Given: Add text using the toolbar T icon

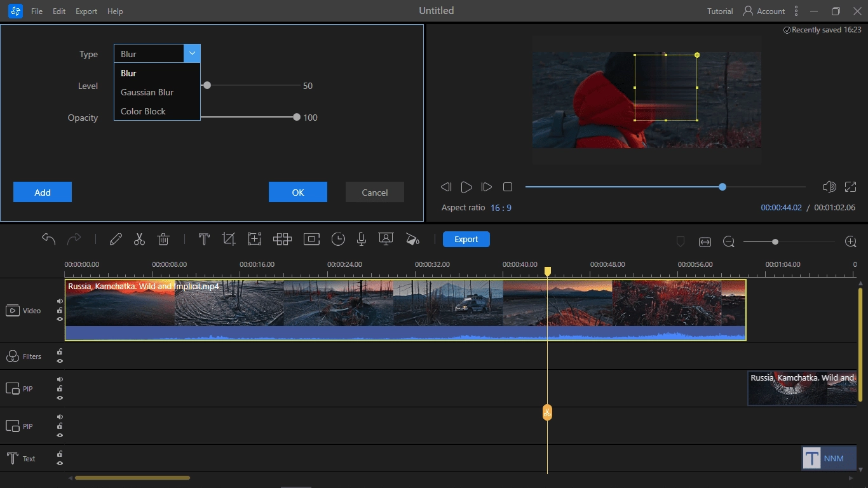Looking at the screenshot, I should click(204, 239).
